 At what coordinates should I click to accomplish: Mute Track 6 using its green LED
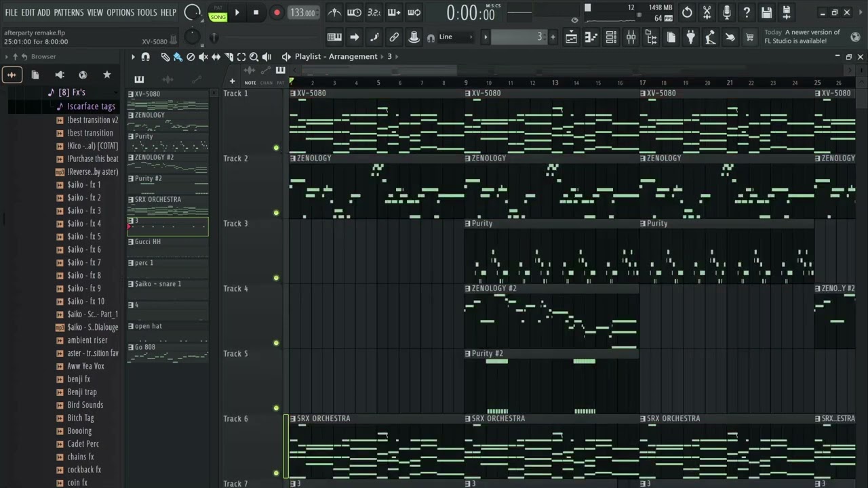click(276, 473)
